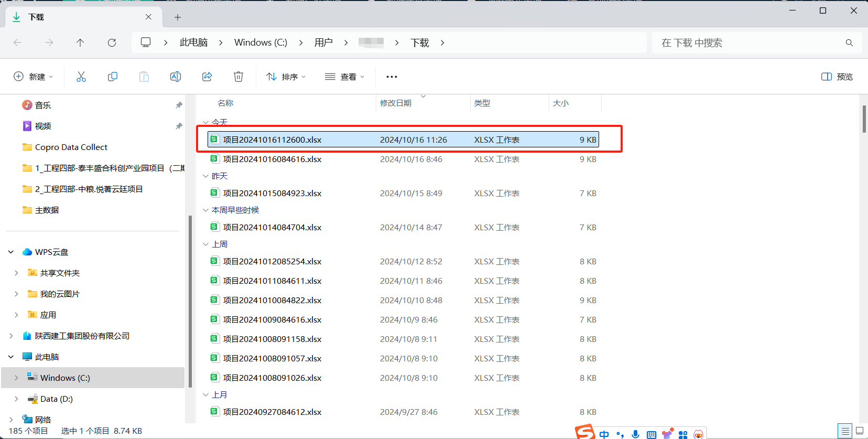Click the Copy icon in toolbar
Viewport: 868px width, 439px height.
click(113, 77)
